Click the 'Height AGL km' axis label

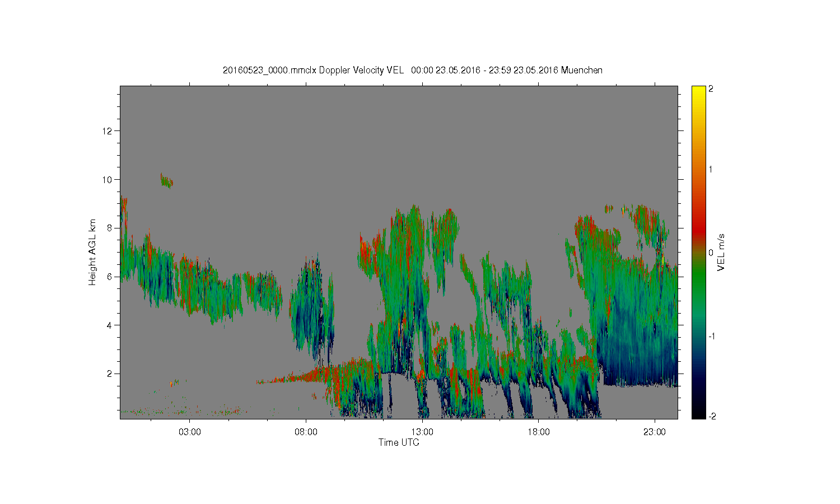[92, 252]
